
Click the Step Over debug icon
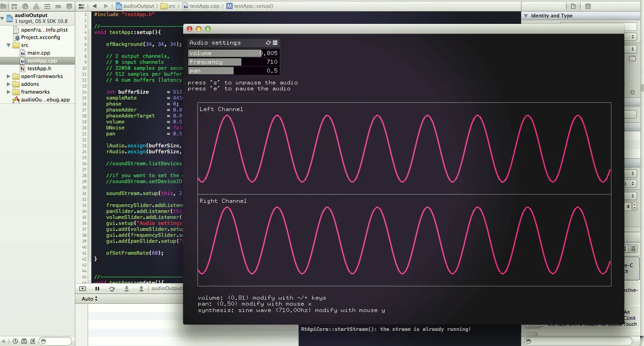coord(112,289)
